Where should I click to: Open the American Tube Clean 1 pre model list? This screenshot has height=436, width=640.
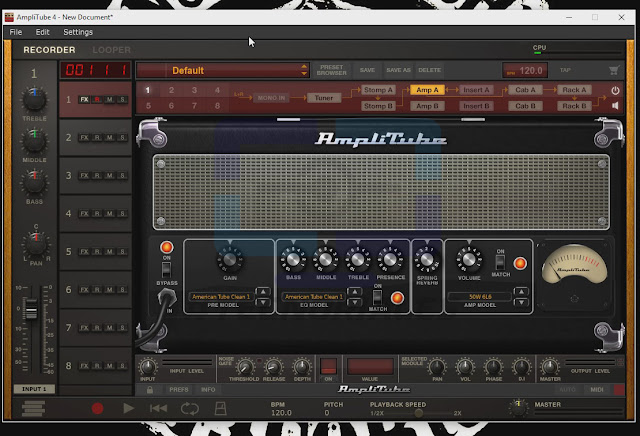[221, 297]
